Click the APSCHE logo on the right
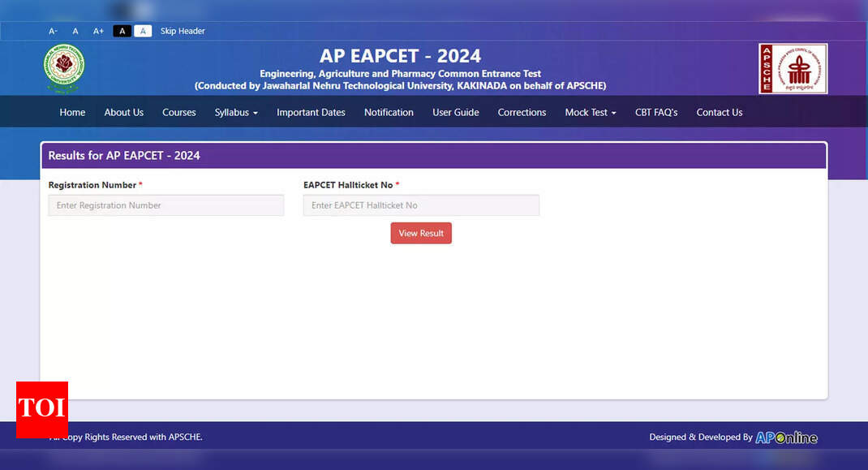 (x=793, y=68)
